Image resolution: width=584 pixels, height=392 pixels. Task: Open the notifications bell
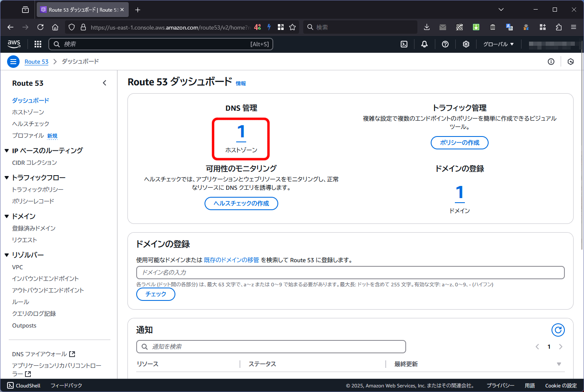pos(424,44)
